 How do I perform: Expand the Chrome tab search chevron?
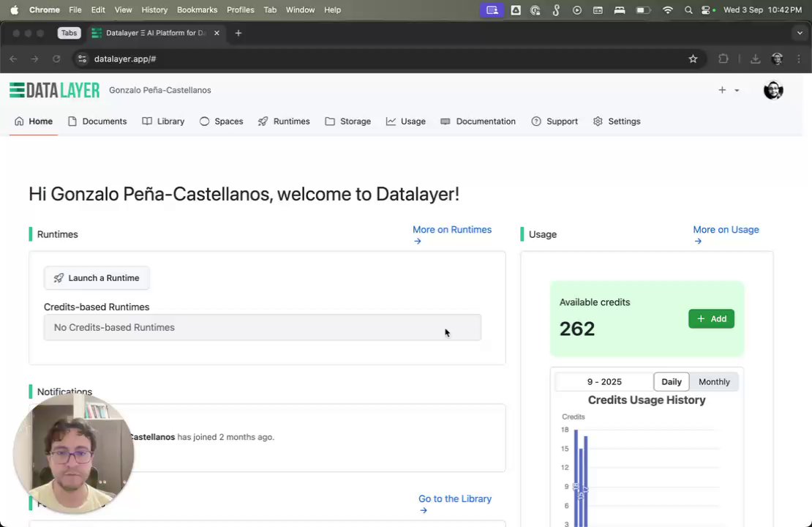(x=800, y=33)
